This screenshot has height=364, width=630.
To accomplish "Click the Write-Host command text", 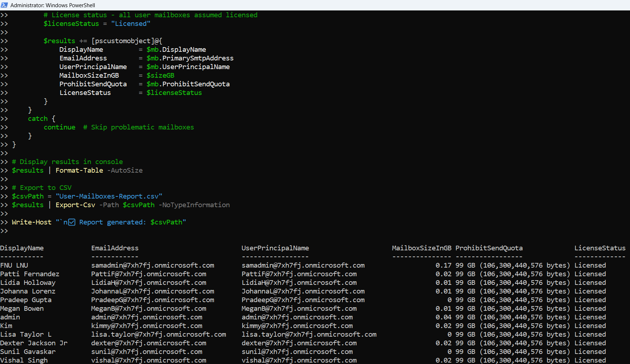I will pyautogui.click(x=32, y=222).
